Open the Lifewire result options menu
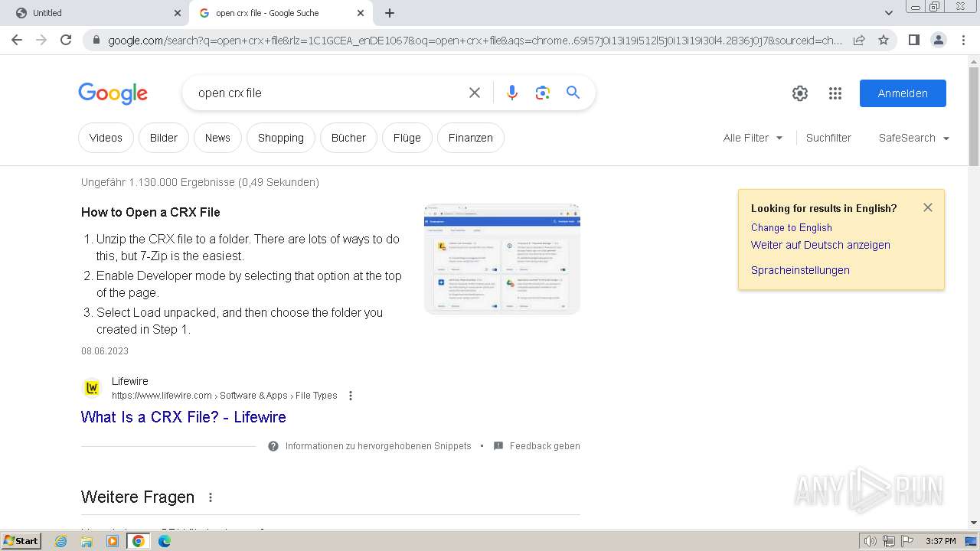Screen dimensions: 980x551 (x=351, y=396)
